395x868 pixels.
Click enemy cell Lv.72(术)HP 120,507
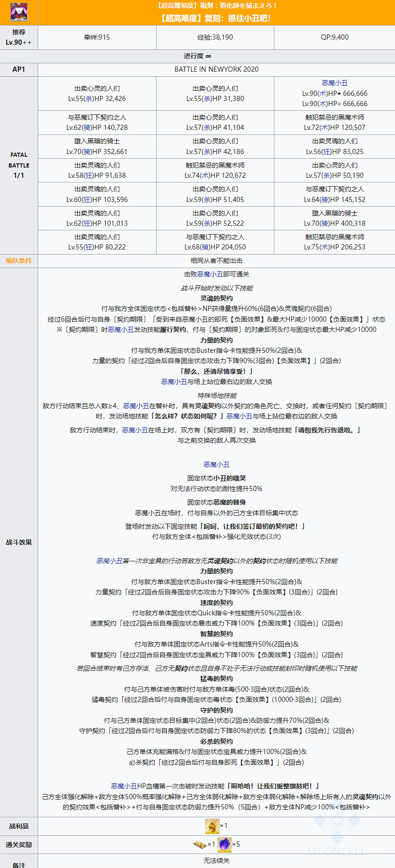click(x=334, y=122)
